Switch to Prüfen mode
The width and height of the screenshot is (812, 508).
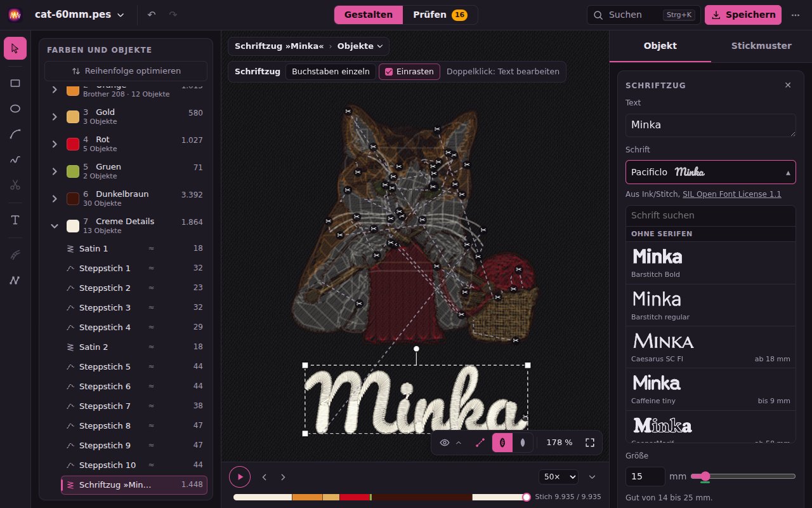click(x=440, y=15)
